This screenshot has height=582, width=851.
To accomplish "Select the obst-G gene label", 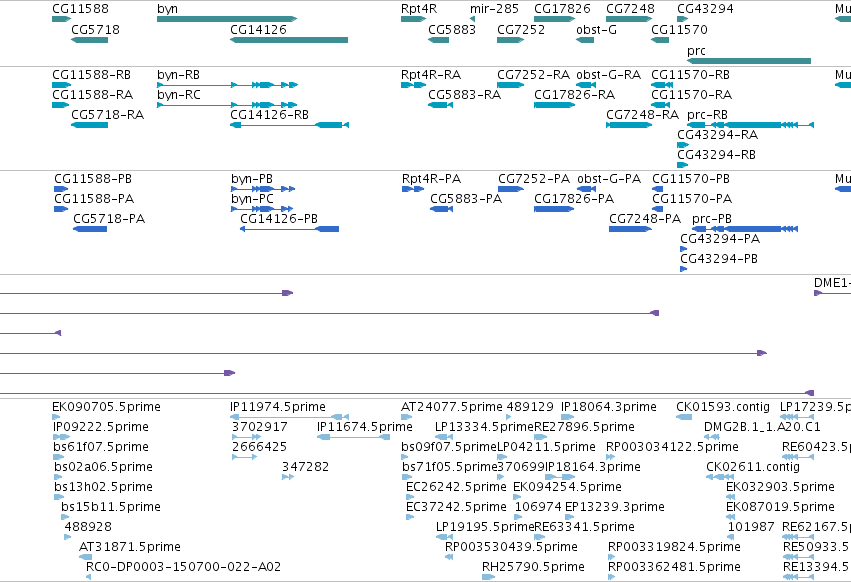I will click(x=596, y=29).
